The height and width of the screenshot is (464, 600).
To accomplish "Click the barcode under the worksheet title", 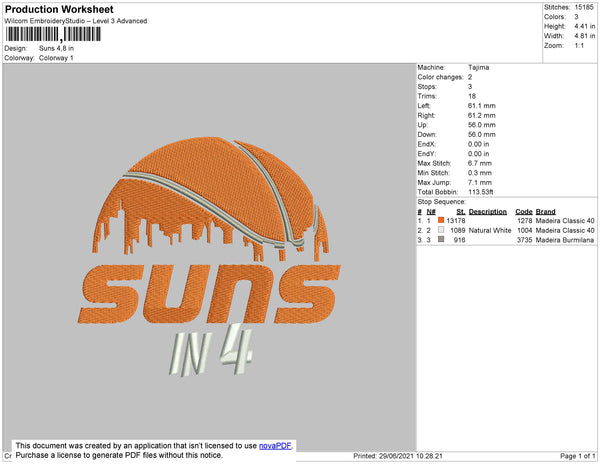I will click(53, 34).
